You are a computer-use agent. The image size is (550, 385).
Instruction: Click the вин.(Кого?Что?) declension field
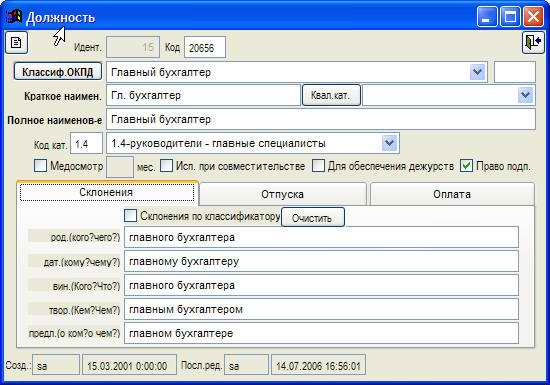point(321,285)
